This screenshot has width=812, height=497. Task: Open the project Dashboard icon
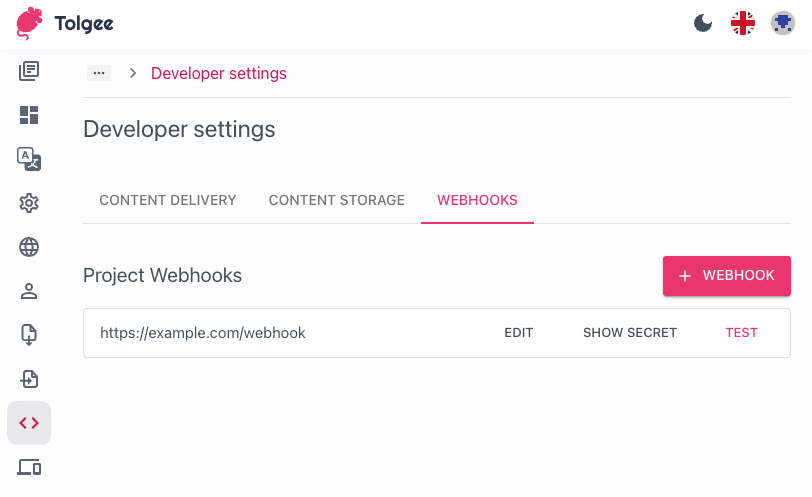[29, 115]
